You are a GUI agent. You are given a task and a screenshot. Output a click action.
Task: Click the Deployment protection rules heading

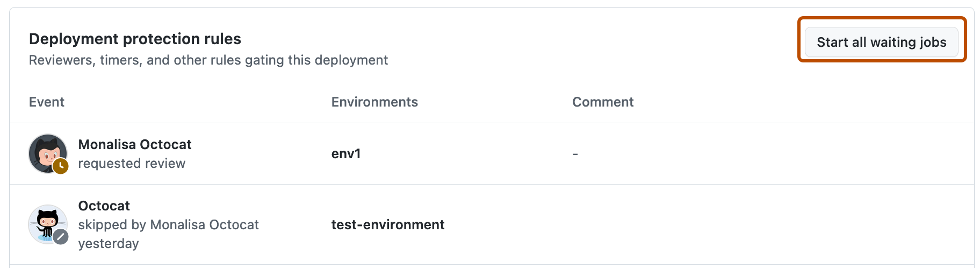[135, 39]
